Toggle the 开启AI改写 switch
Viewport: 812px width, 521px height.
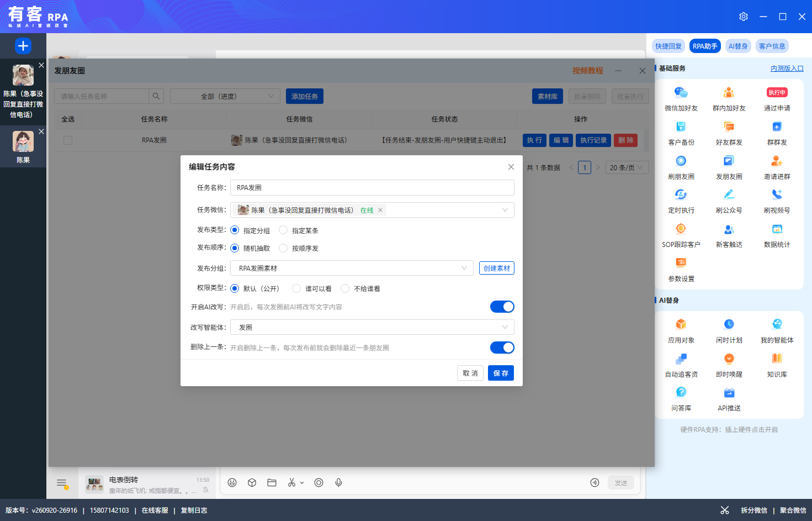tap(502, 307)
